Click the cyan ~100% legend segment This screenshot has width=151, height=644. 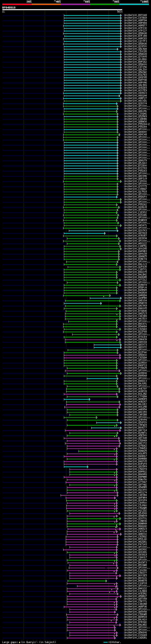(x=134, y=4)
